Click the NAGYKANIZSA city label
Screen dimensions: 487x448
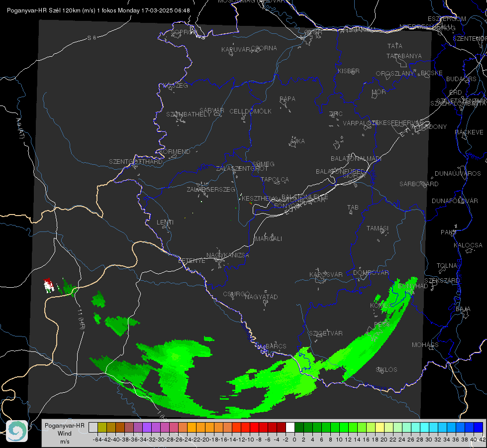click(x=228, y=255)
